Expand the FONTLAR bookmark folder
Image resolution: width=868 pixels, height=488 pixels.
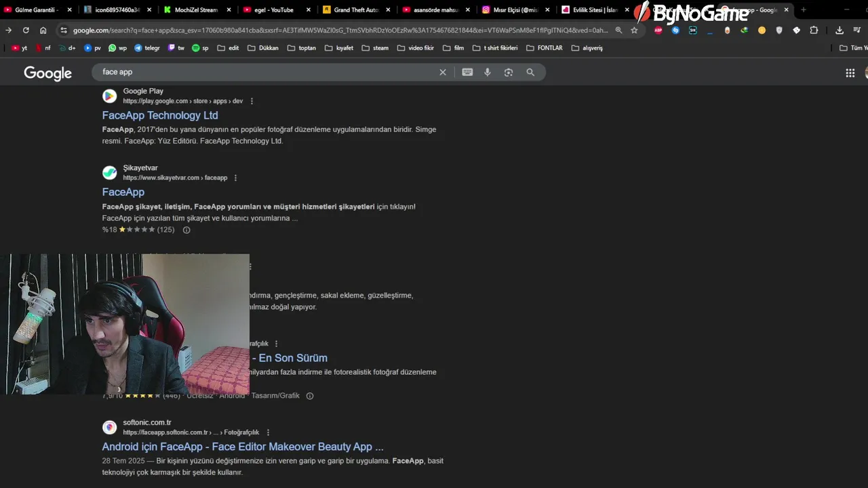[544, 48]
